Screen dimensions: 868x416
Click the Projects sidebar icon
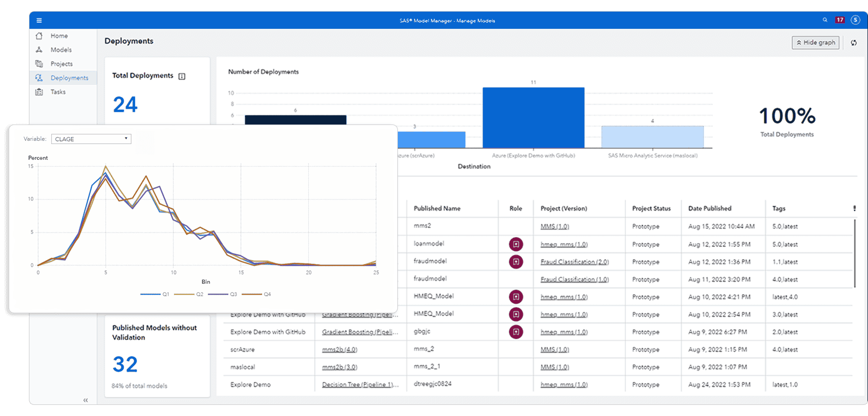pyautogui.click(x=39, y=64)
